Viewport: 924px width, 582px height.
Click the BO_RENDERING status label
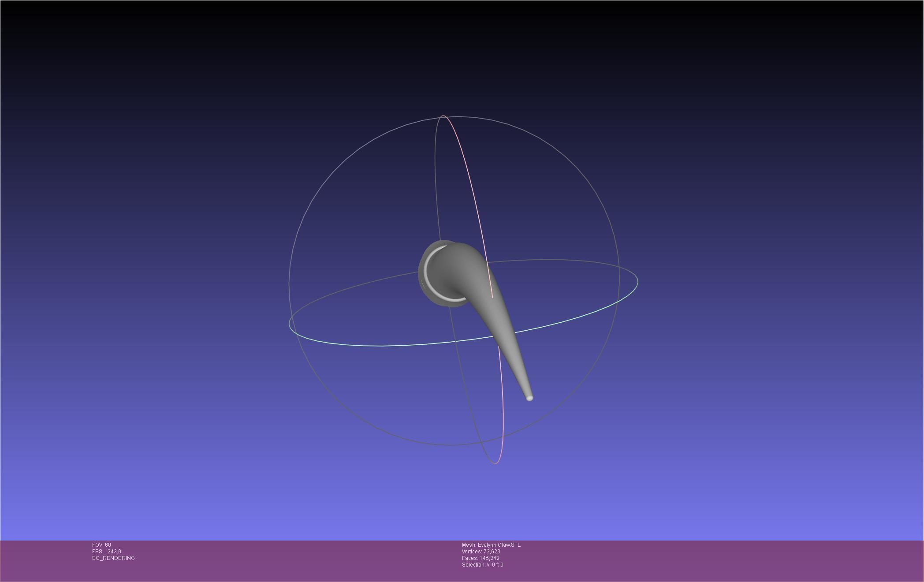(x=113, y=558)
